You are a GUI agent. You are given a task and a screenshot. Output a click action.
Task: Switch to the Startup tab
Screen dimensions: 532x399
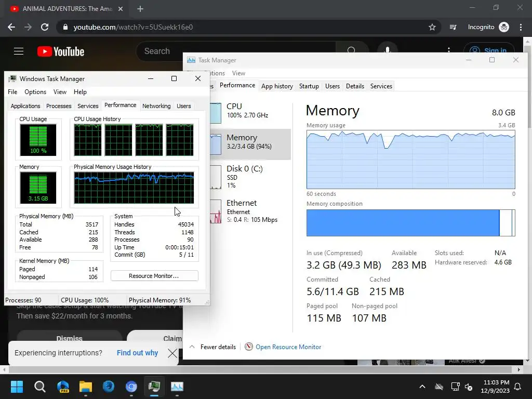click(309, 86)
